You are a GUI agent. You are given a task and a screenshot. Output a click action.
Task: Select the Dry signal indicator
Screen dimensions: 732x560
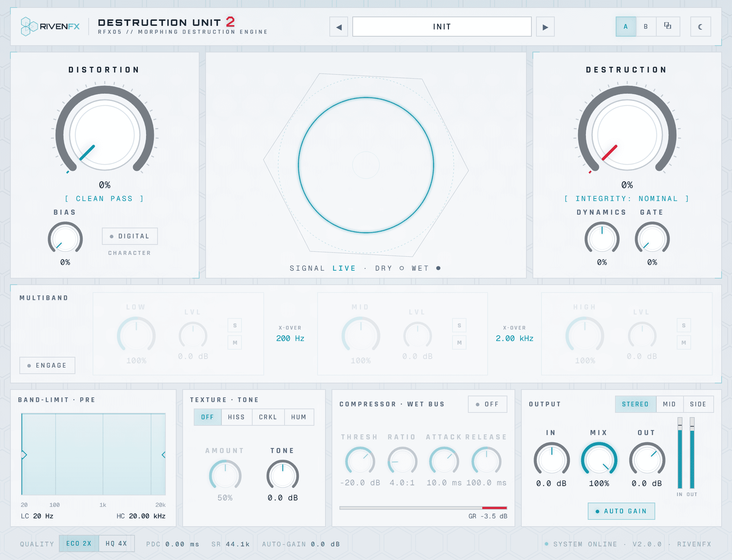click(402, 268)
